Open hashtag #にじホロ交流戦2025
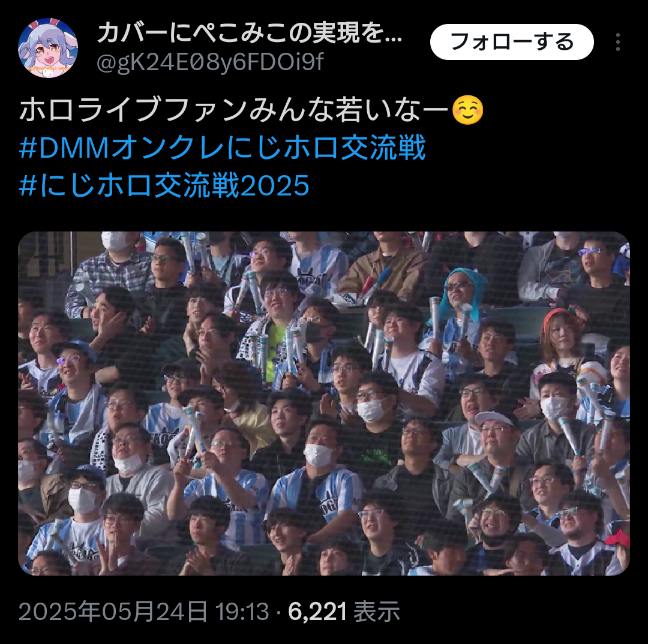 [164, 185]
